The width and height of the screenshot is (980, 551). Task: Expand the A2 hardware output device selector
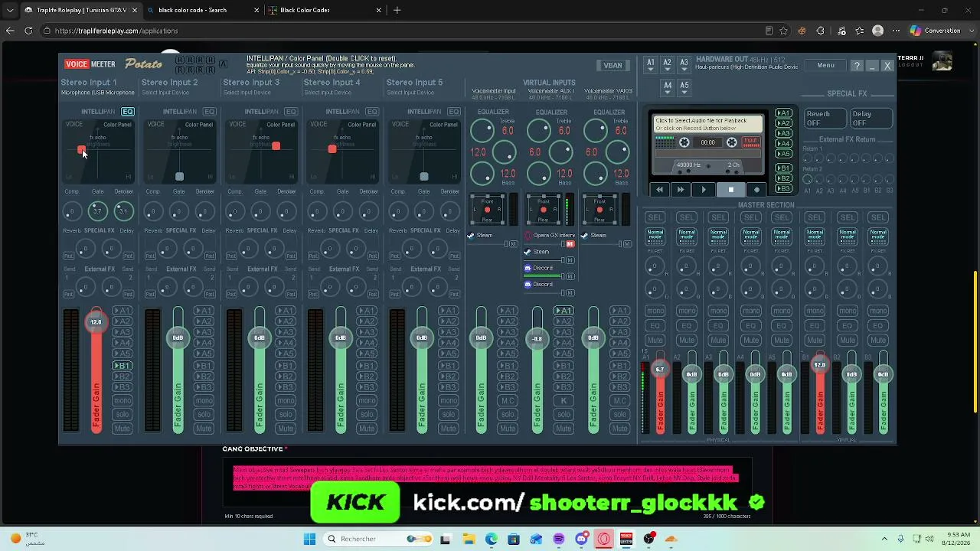click(667, 65)
